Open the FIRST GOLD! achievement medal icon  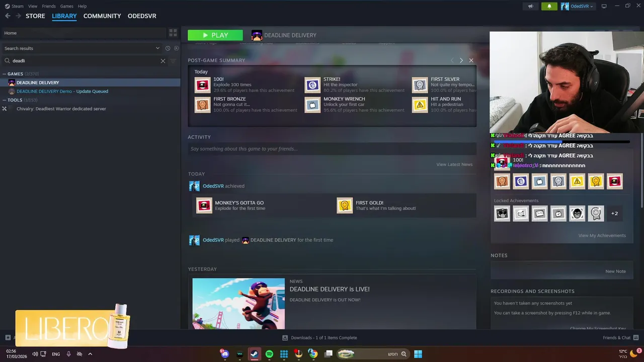(x=345, y=205)
